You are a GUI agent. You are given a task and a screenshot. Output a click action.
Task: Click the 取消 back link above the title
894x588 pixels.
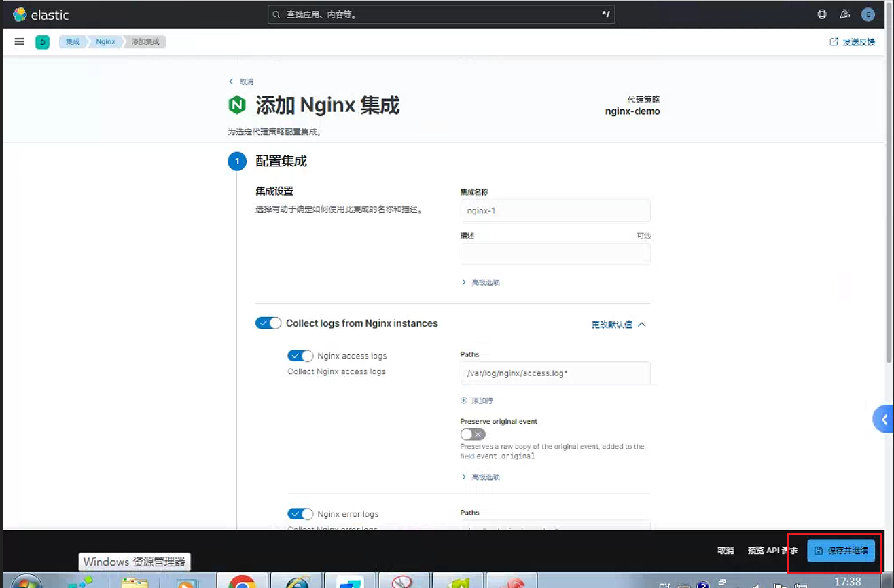pos(241,81)
